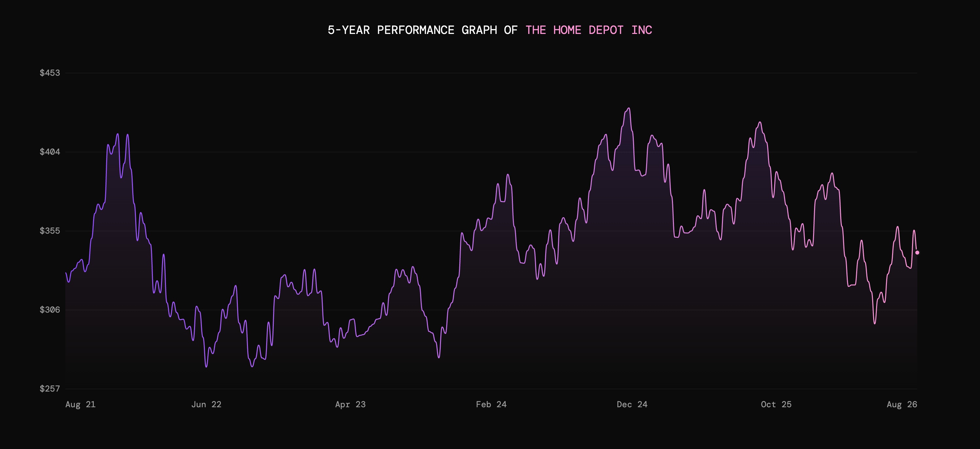Click the 'Aug 21' x-axis label
The image size is (980, 449).
coord(80,404)
